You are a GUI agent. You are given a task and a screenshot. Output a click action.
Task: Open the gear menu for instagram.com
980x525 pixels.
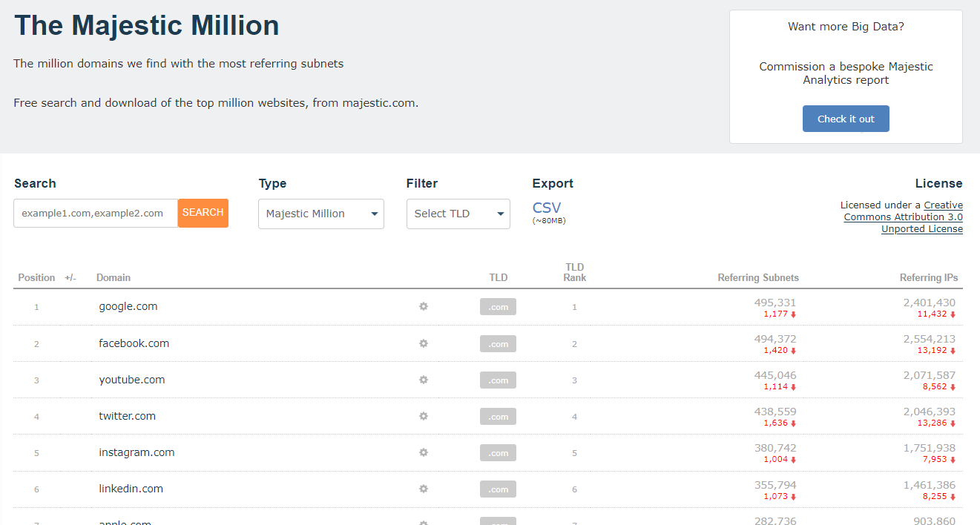(x=424, y=452)
